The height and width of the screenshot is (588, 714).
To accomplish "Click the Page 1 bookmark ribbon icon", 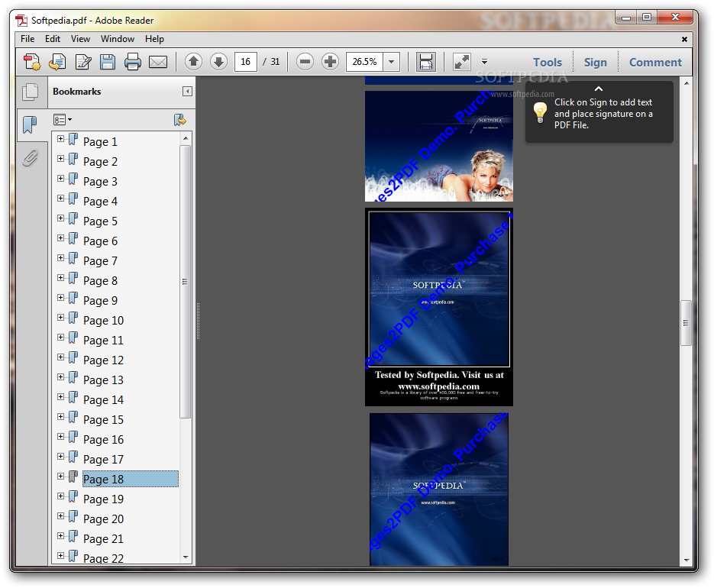I will (73, 140).
